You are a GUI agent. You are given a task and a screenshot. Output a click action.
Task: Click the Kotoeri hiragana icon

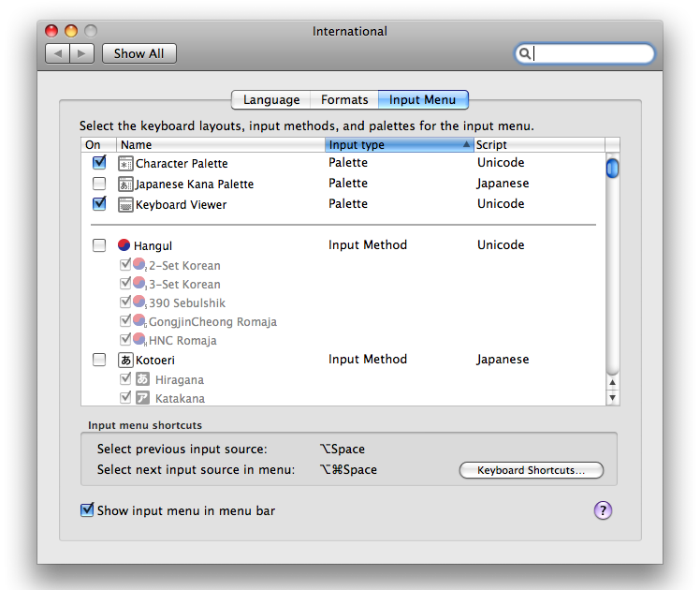point(125,360)
